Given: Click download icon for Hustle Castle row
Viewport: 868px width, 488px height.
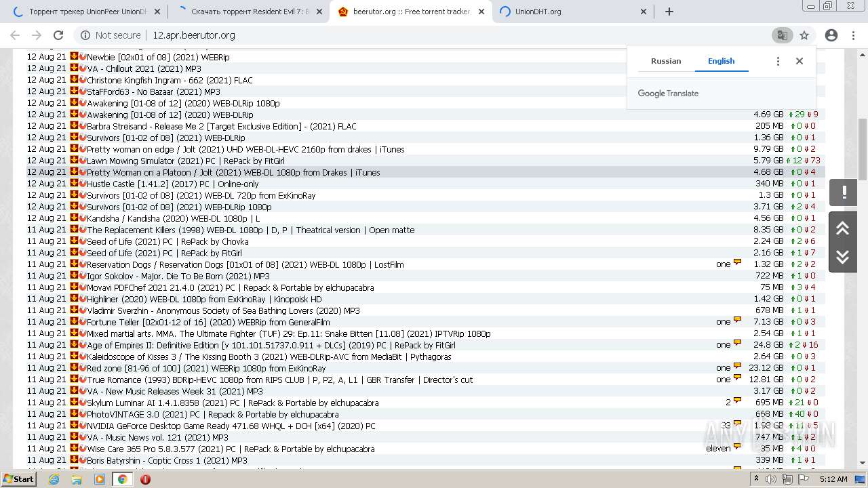Looking at the screenshot, I should pyautogui.click(x=74, y=184).
